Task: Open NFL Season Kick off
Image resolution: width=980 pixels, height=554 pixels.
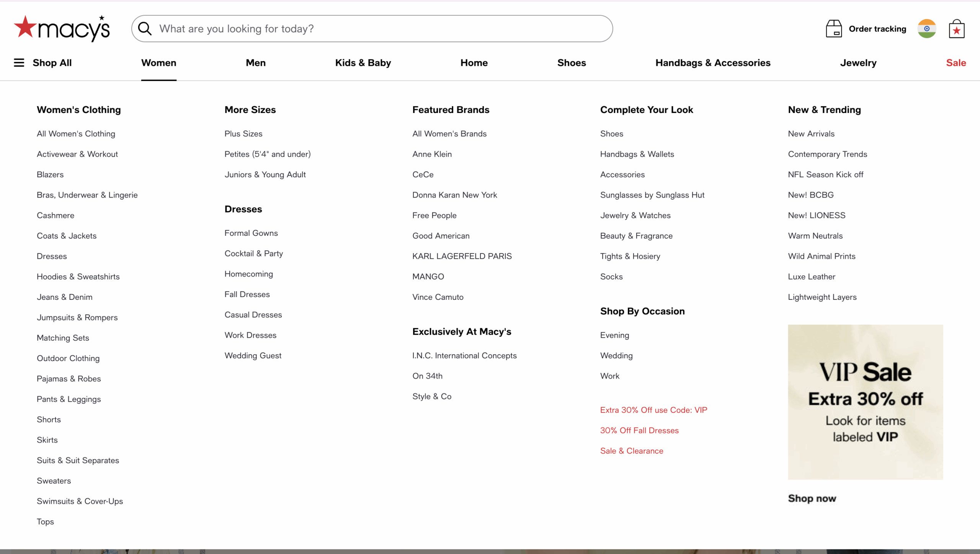Action: point(826,174)
